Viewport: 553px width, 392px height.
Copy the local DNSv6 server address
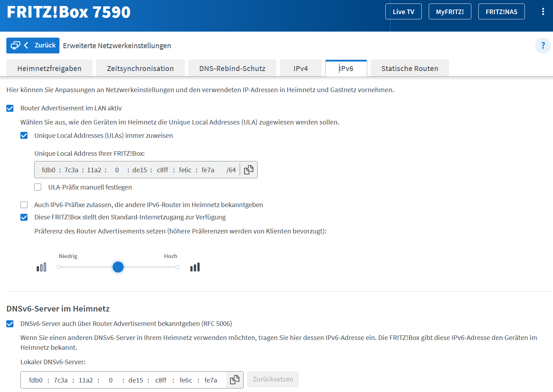pyautogui.click(x=234, y=380)
